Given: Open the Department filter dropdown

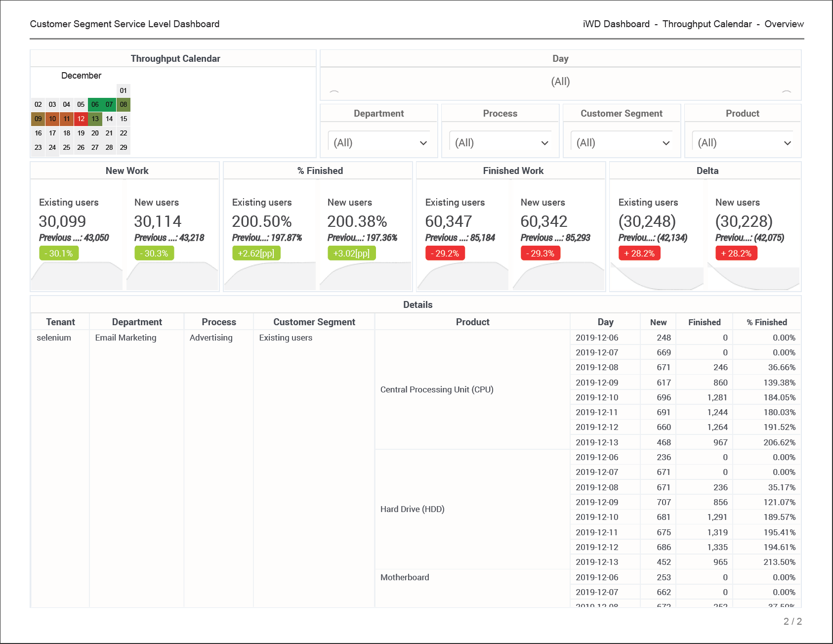Looking at the screenshot, I should [379, 143].
